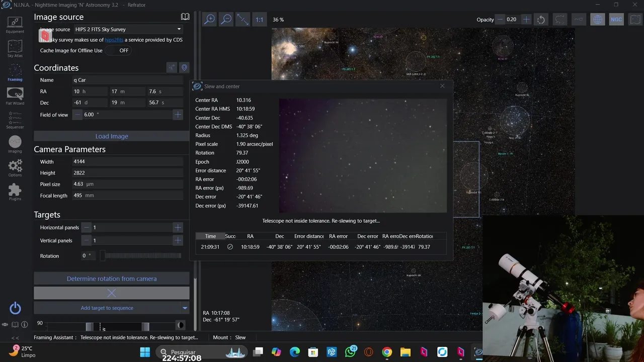Toggle the sky grid globe overlay

click(598, 20)
